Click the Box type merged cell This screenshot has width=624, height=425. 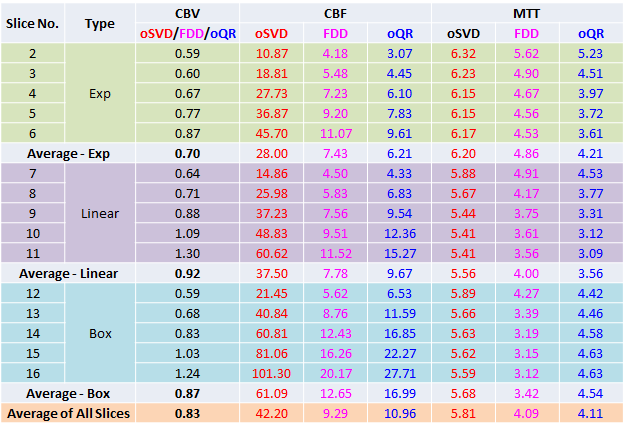click(99, 333)
